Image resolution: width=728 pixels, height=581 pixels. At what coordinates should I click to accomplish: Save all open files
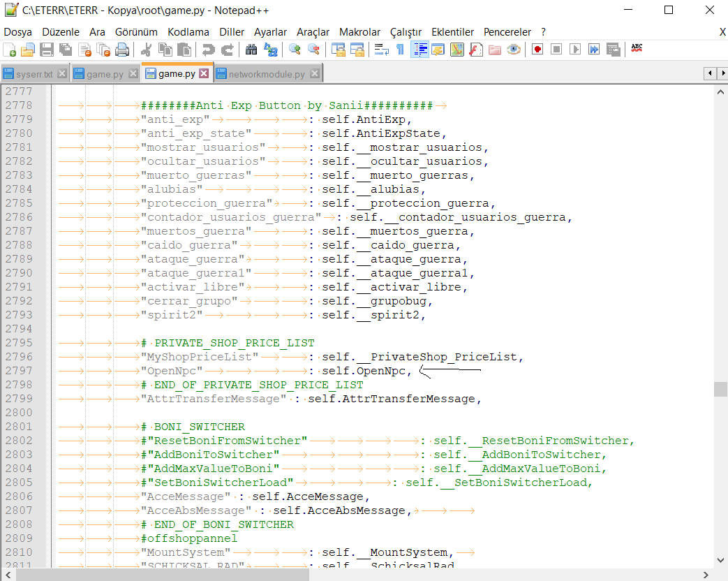[66, 50]
